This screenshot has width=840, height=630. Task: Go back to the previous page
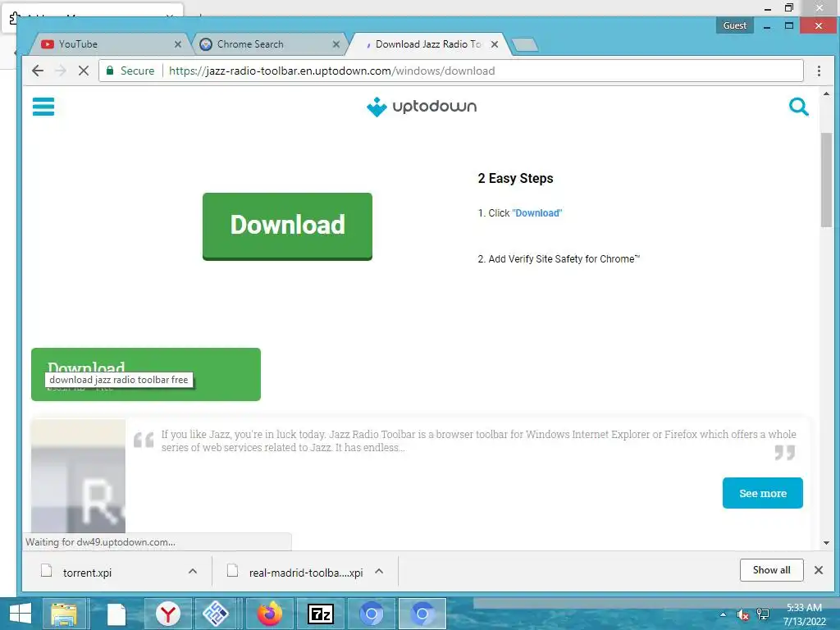pyautogui.click(x=38, y=71)
